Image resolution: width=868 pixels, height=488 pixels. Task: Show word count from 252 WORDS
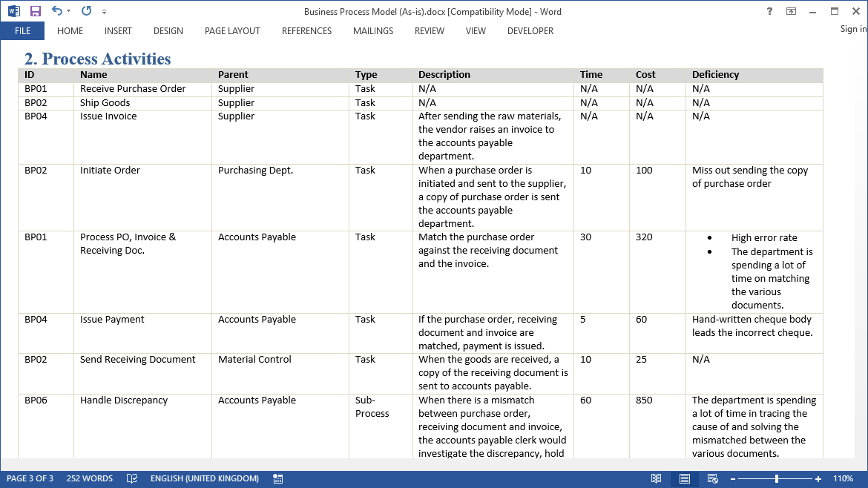pos(90,478)
